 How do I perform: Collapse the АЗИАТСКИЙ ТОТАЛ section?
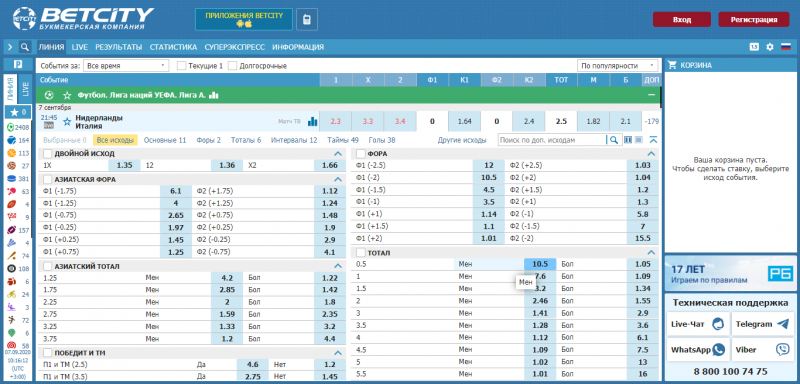(337, 266)
